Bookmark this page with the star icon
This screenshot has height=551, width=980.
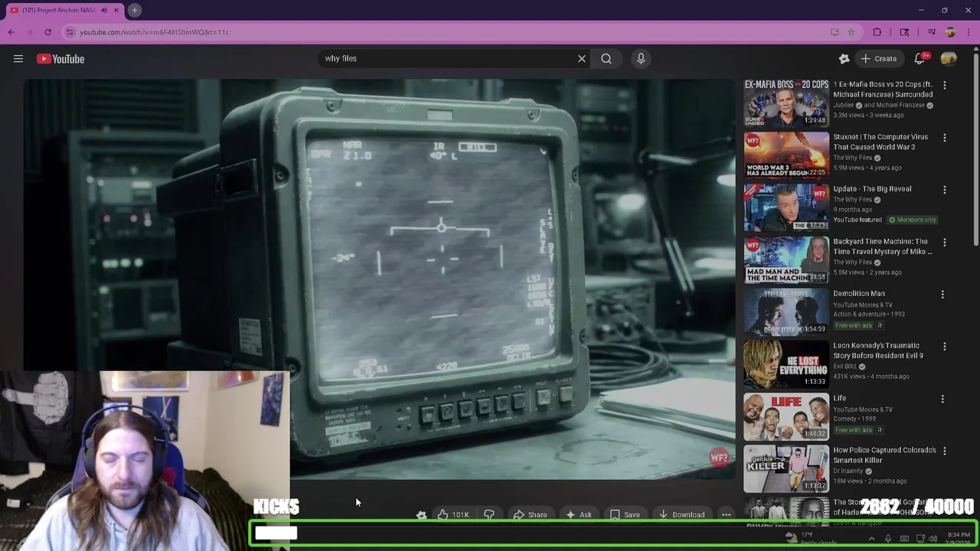click(x=851, y=32)
